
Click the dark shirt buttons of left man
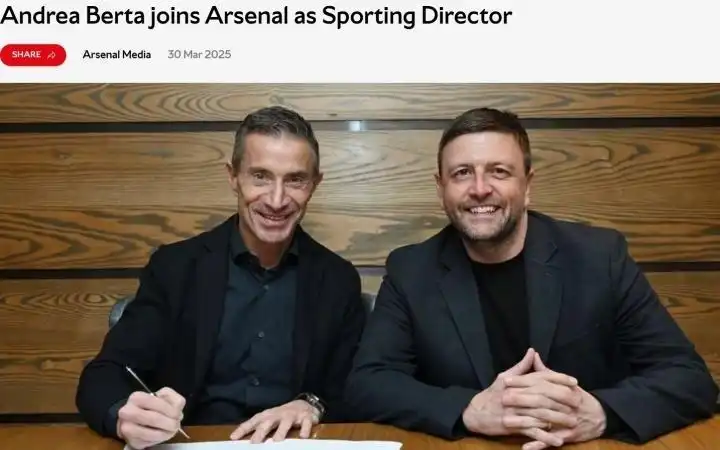pyautogui.click(x=260, y=335)
